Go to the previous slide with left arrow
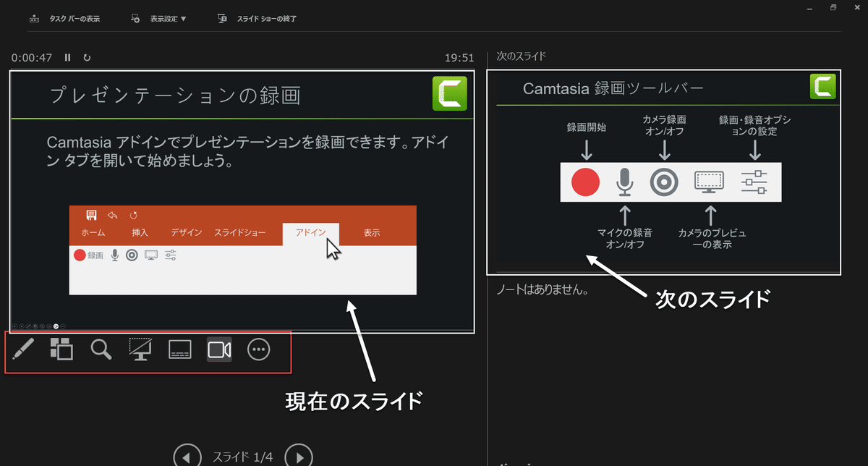868x466 pixels. click(187, 457)
